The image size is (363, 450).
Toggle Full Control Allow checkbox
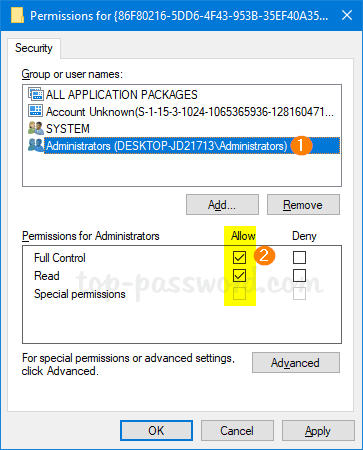point(239,257)
